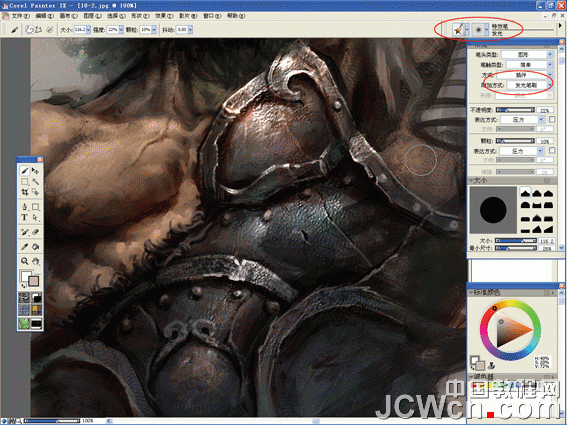Open the 颗粒 grain dropdown on property bar
Viewport: 567px width, 425px height.
[x=154, y=30]
